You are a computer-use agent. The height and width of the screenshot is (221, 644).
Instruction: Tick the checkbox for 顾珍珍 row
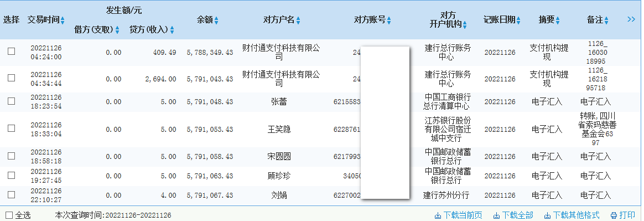12,176
